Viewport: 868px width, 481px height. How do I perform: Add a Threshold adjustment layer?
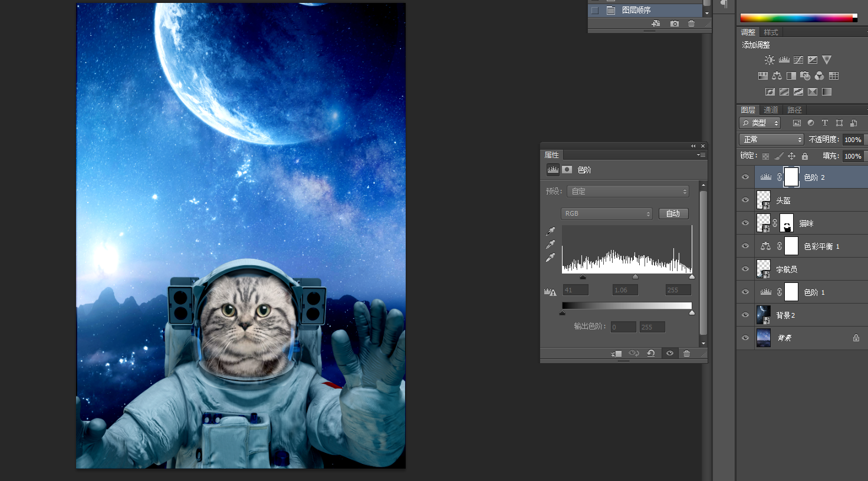(x=798, y=92)
